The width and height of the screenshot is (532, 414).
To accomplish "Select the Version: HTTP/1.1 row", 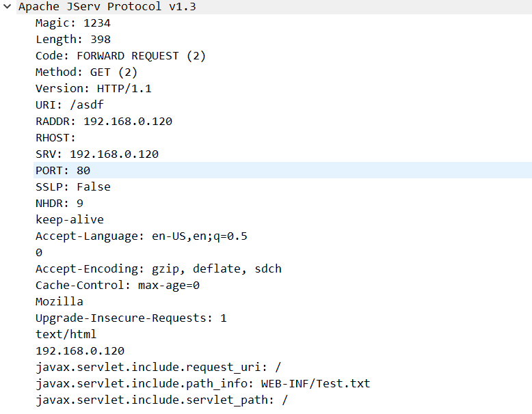I will (x=93, y=89).
